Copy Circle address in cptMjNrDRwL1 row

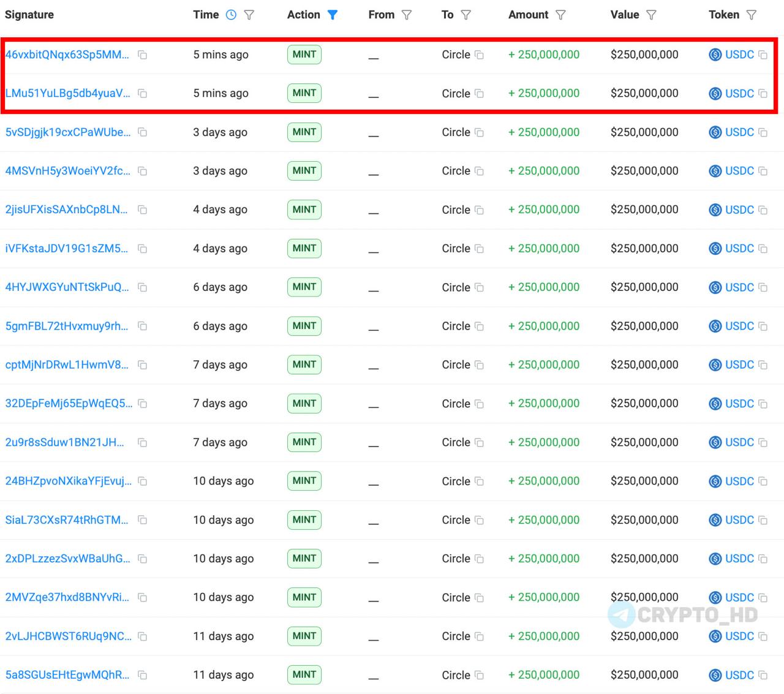479,364
